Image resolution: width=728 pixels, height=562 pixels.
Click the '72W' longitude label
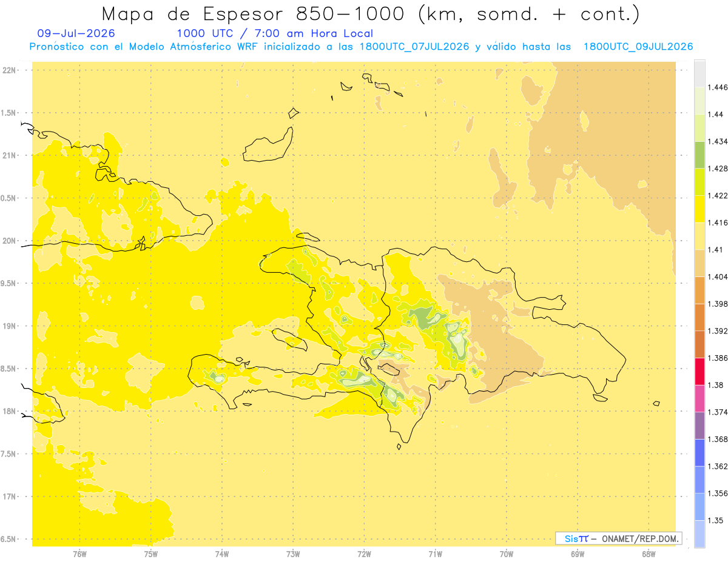coord(364,554)
